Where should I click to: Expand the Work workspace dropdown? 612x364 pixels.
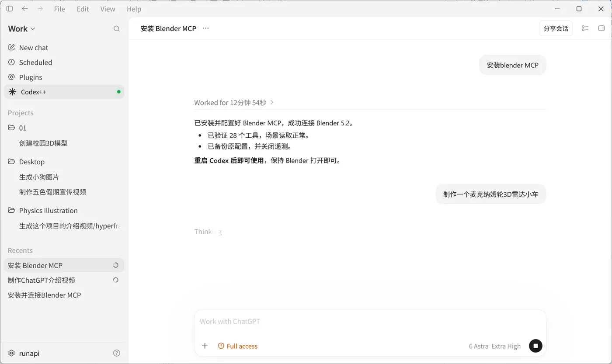coord(21,29)
